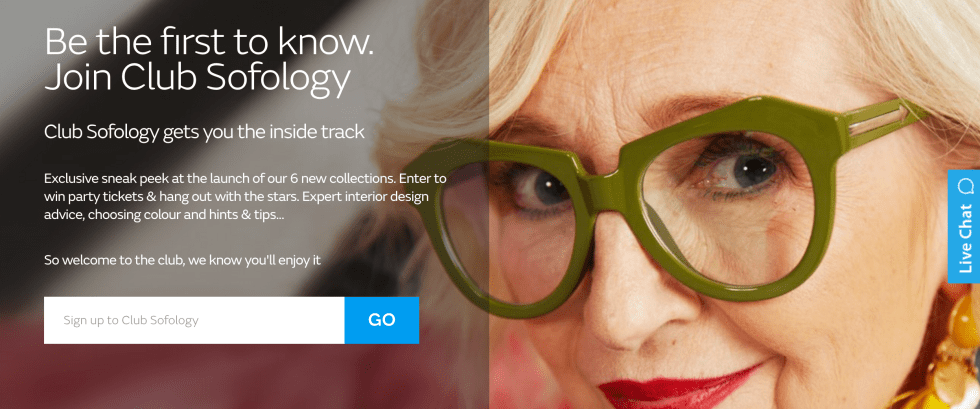The image size is (980, 409).
Task: Focus the Sign up to Club Sofology field
Action: coord(194,320)
